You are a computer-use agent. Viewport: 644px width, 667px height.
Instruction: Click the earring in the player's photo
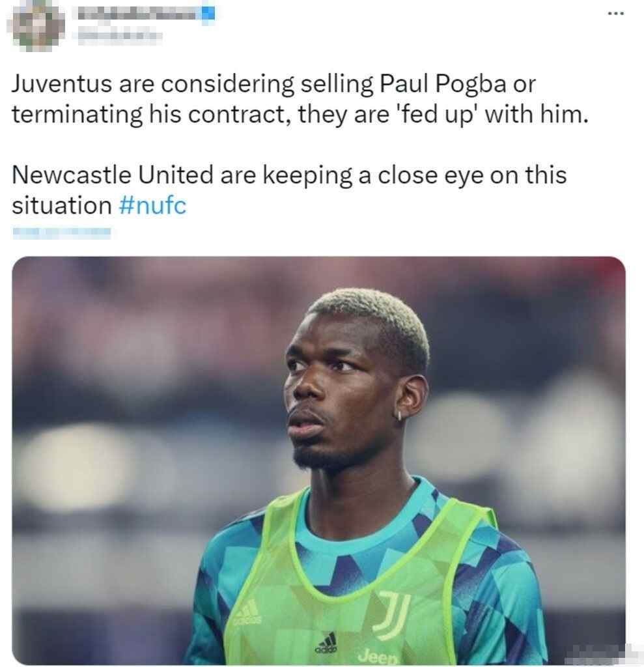point(400,415)
